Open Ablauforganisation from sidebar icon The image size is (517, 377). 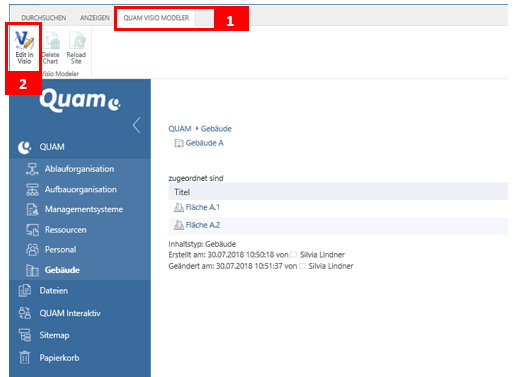click(x=32, y=169)
